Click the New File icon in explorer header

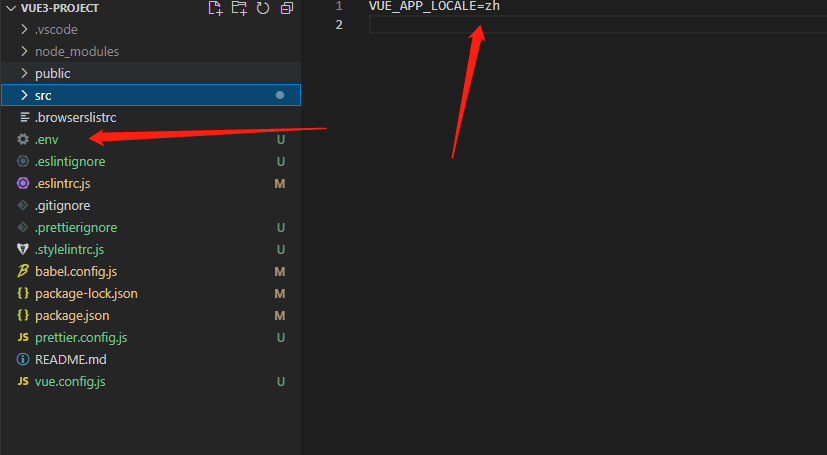tap(215, 8)
